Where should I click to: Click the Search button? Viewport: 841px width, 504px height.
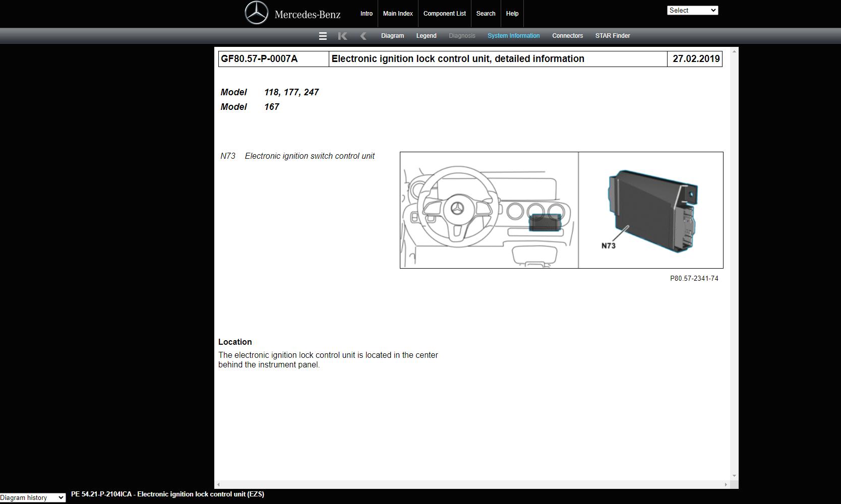[x=486, y=14]
